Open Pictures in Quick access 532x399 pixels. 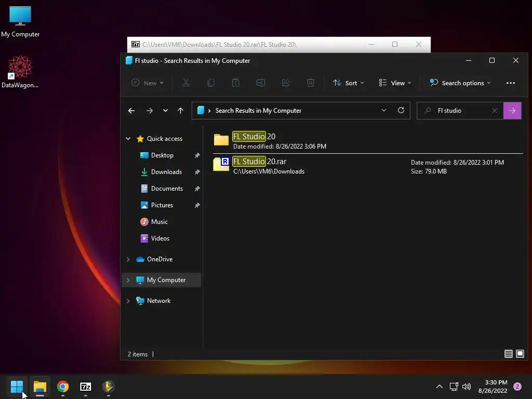click(162, 205)
